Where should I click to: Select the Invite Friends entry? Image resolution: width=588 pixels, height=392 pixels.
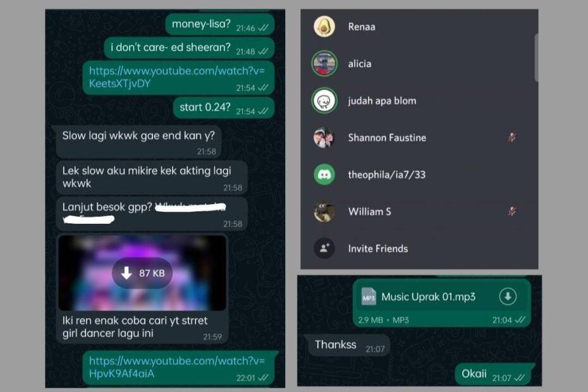coord(417,248)
